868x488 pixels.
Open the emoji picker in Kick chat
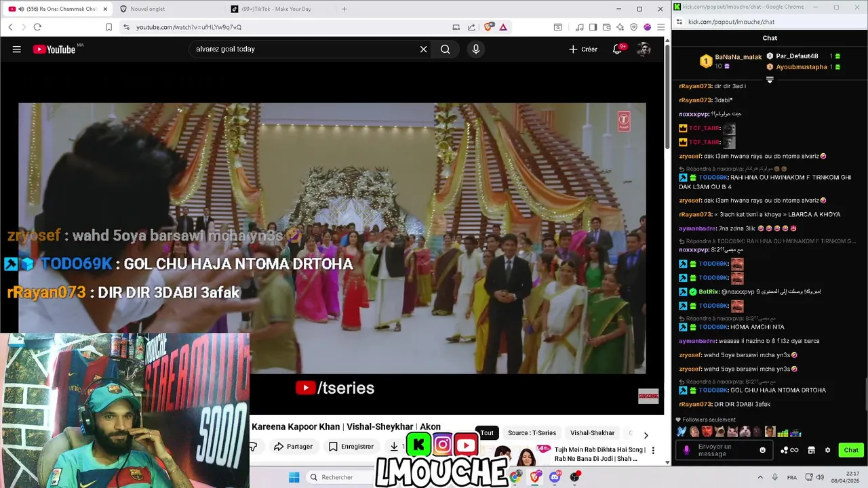point(762,450)
